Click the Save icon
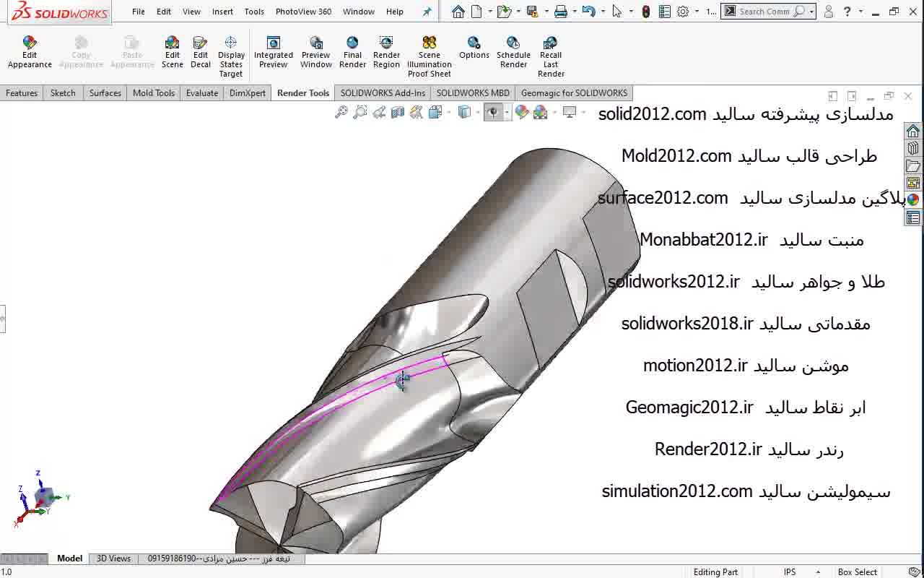924x578 pixels. click(532, 12)
